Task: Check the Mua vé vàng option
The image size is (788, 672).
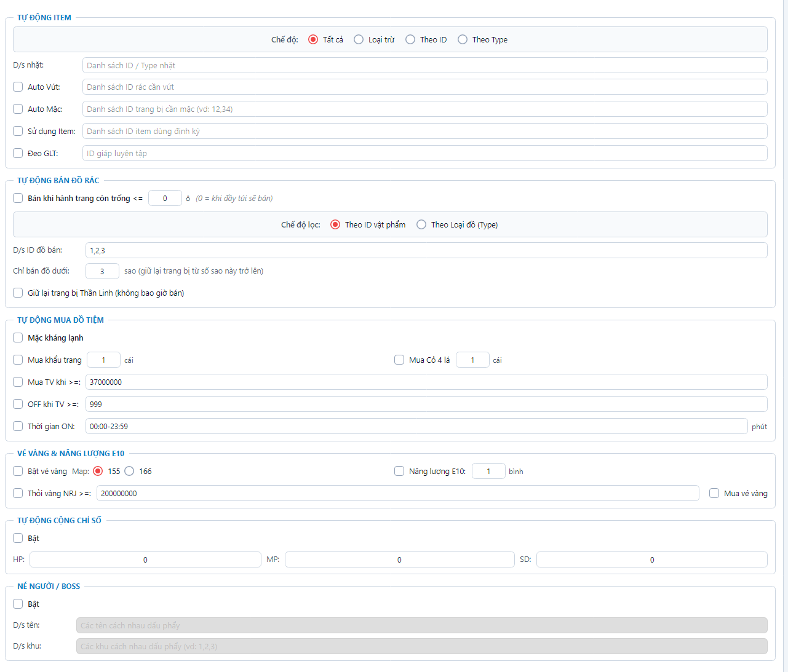Action: click(x=714, y=493)
